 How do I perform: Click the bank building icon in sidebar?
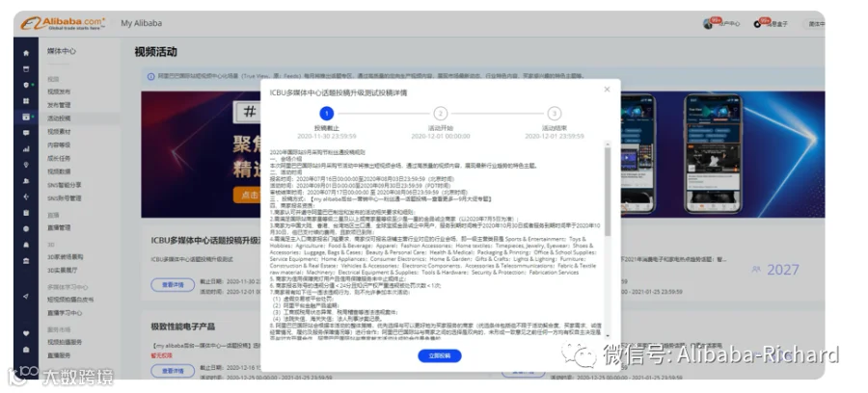pyautogui.click(x=26, y=261)
